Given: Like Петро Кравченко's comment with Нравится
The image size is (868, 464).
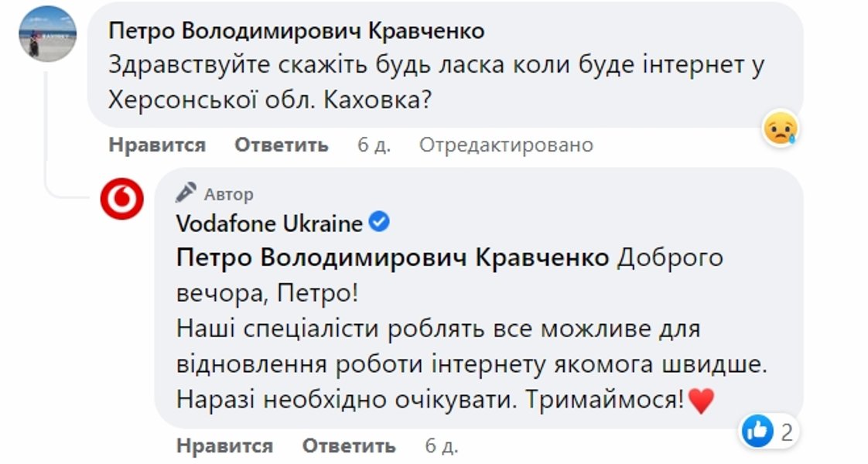Looking at the screenshot, I should [x=157, y=145].
